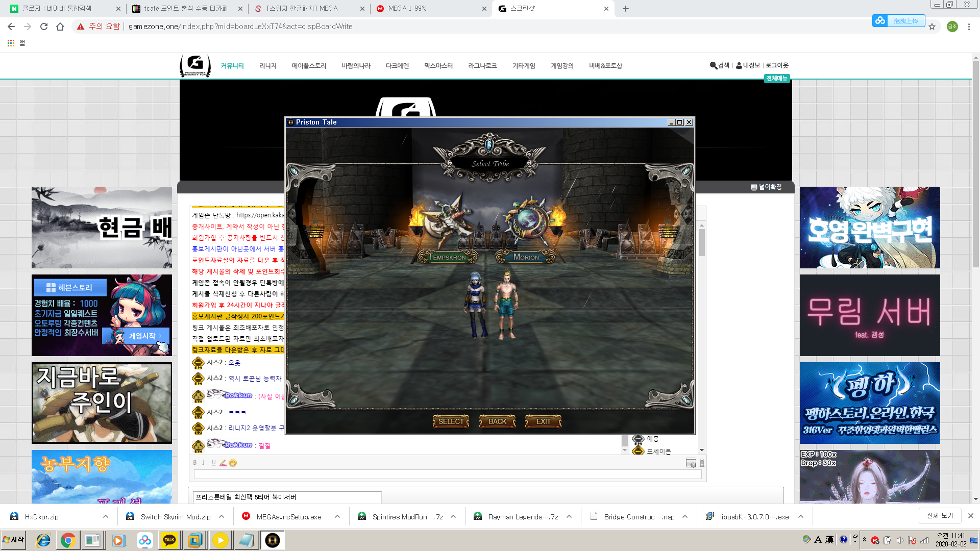
Task: Expand options for MEGAsyncSetup.exe download
Action: [x=337, y=517]
